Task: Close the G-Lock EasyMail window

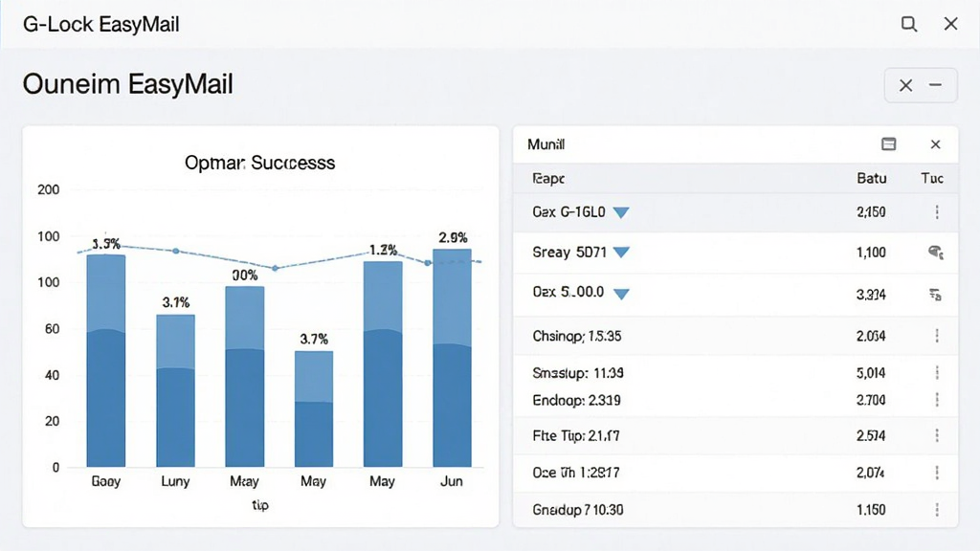Action: 950,24
